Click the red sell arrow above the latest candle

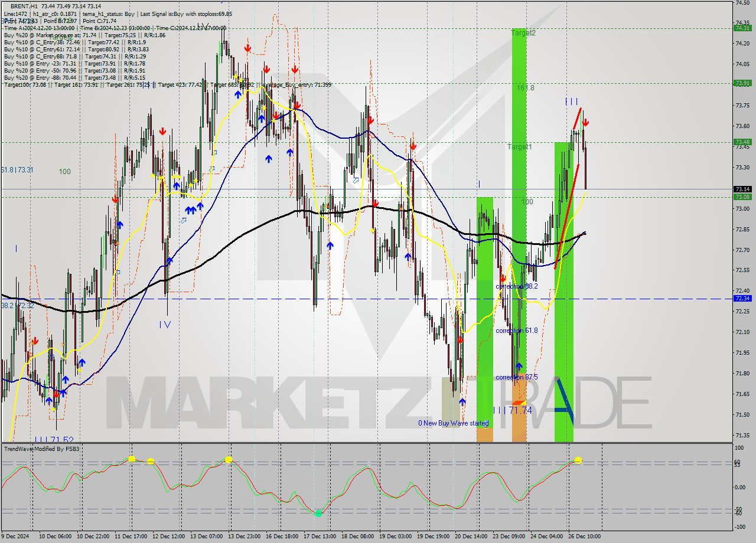585,123
